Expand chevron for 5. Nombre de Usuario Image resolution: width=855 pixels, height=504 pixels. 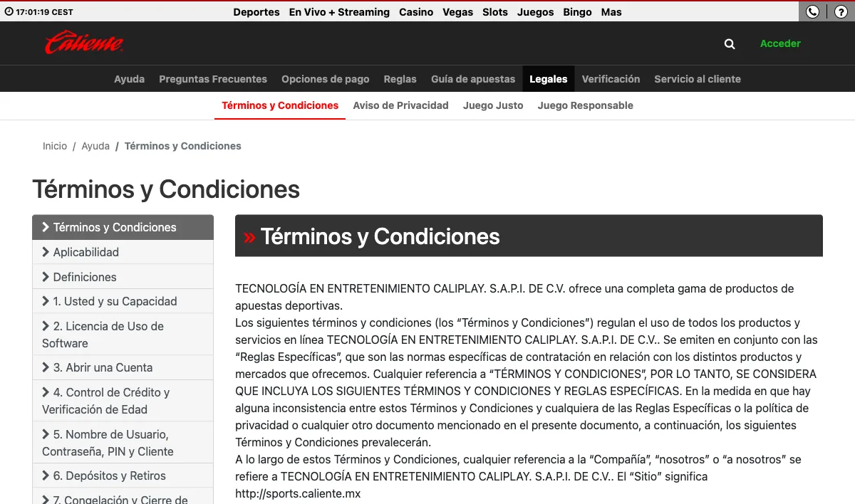(x=46, y=434)
